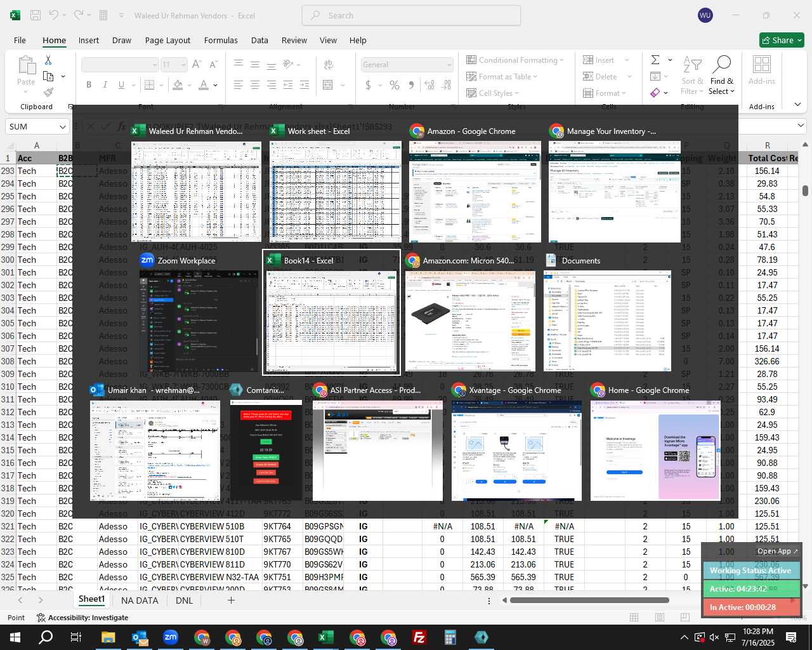Viewport: 812px width, 650px height.
Task: Switch to Zoom Workplace window thumbnail
Action: click(200, 321)
